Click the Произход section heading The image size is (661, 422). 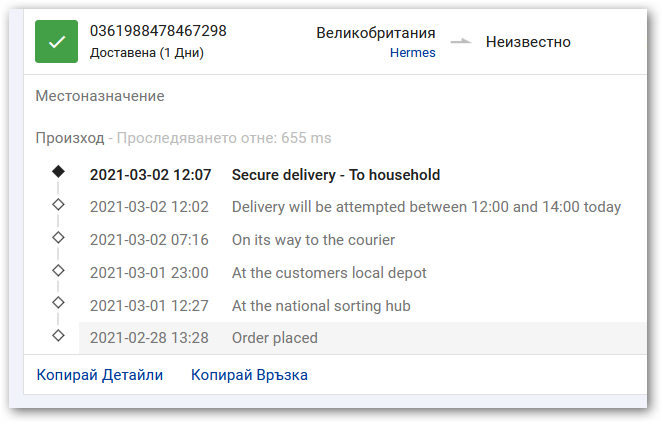[x=69, y=138]
